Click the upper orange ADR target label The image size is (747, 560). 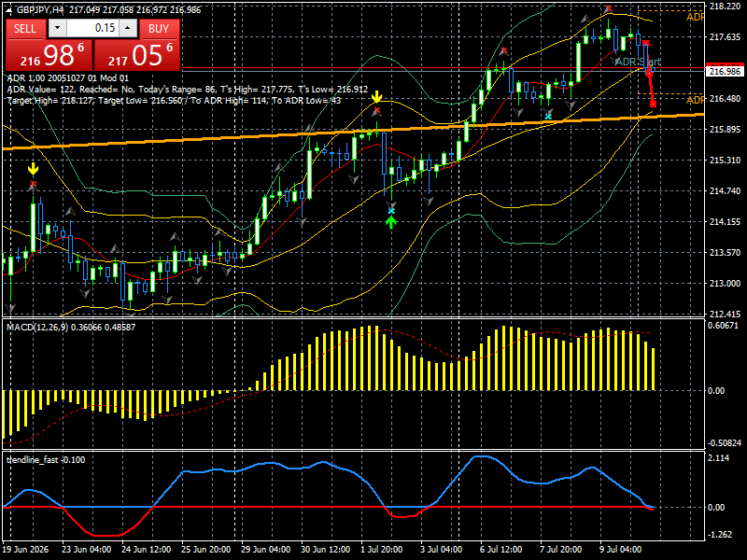(695, 18)
